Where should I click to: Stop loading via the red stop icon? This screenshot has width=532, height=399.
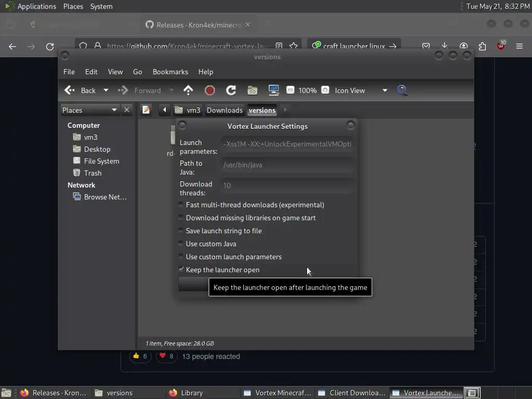210,90
